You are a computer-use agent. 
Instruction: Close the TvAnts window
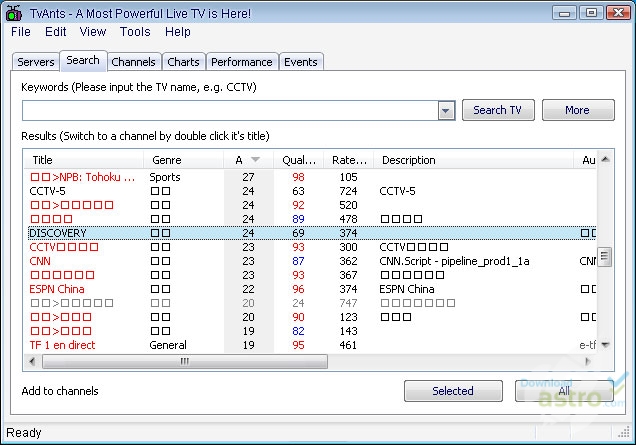pos(618,13)
